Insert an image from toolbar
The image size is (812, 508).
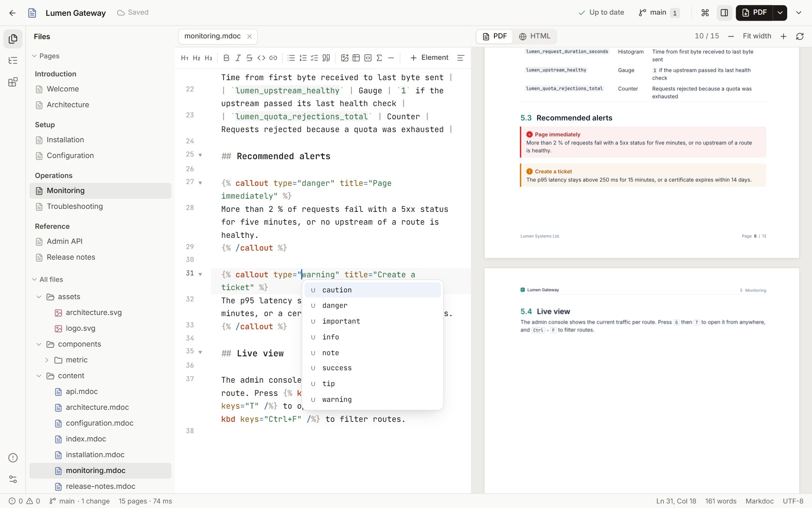coord(345,58)
